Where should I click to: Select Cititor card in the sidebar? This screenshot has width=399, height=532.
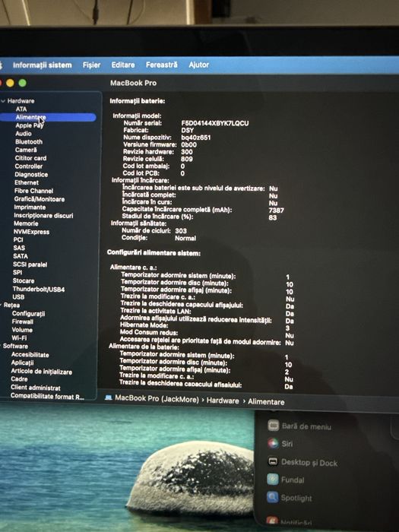[x=30, y=158]
